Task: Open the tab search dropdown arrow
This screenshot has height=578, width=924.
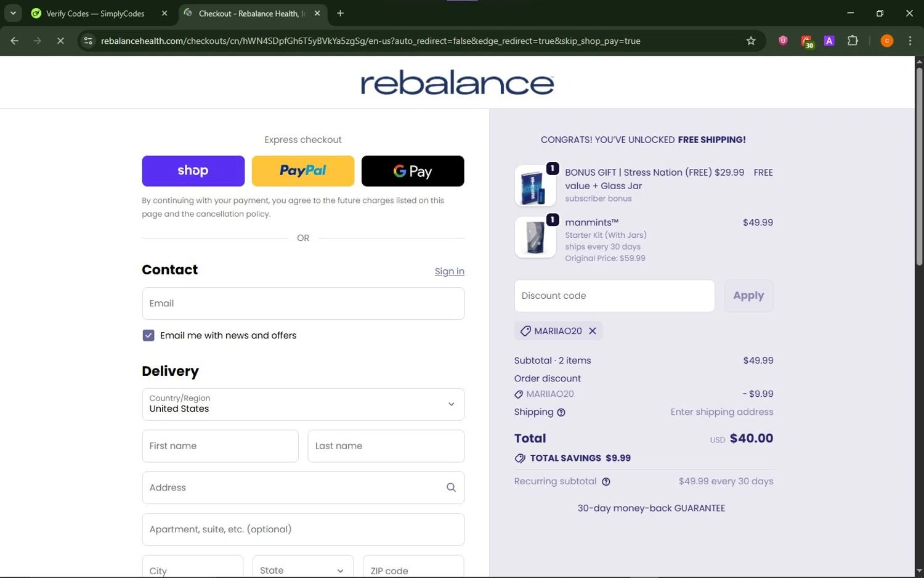Action: click(13, 13)
